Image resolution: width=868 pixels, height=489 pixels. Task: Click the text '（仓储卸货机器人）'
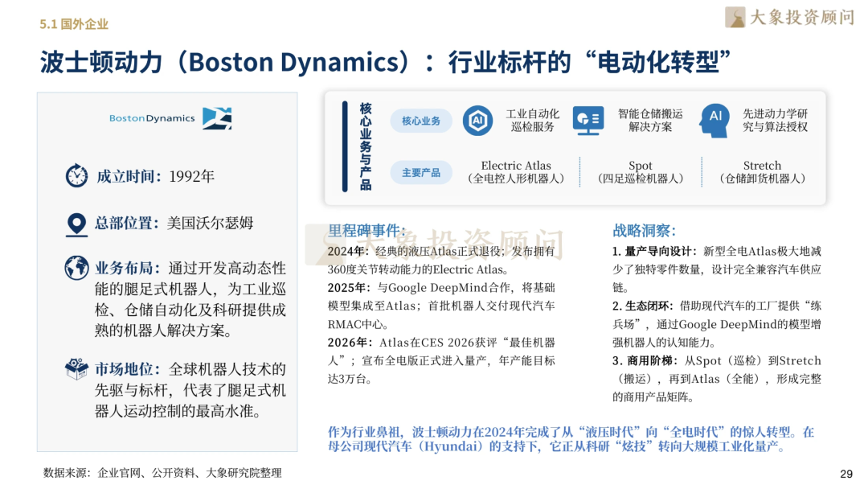(762, 179)
